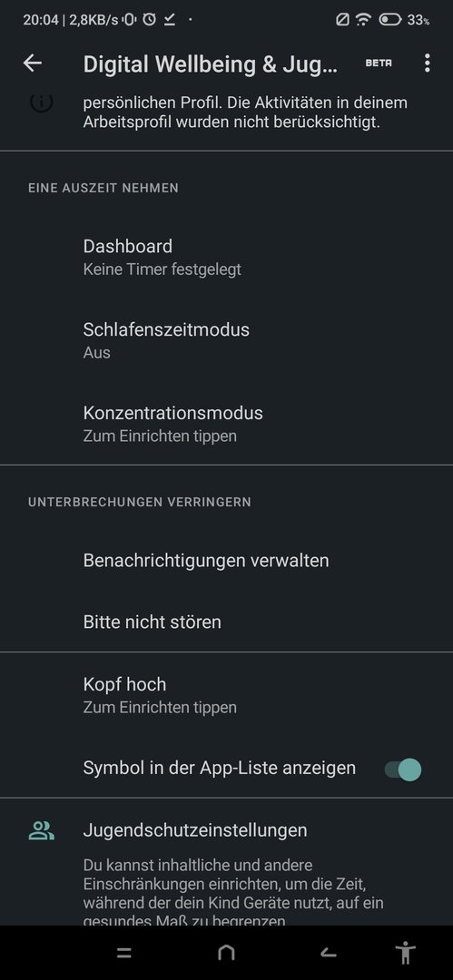Disable Symbol in der App-Liste anzeigen switch
453x980 pixels.
coord(403,769)
